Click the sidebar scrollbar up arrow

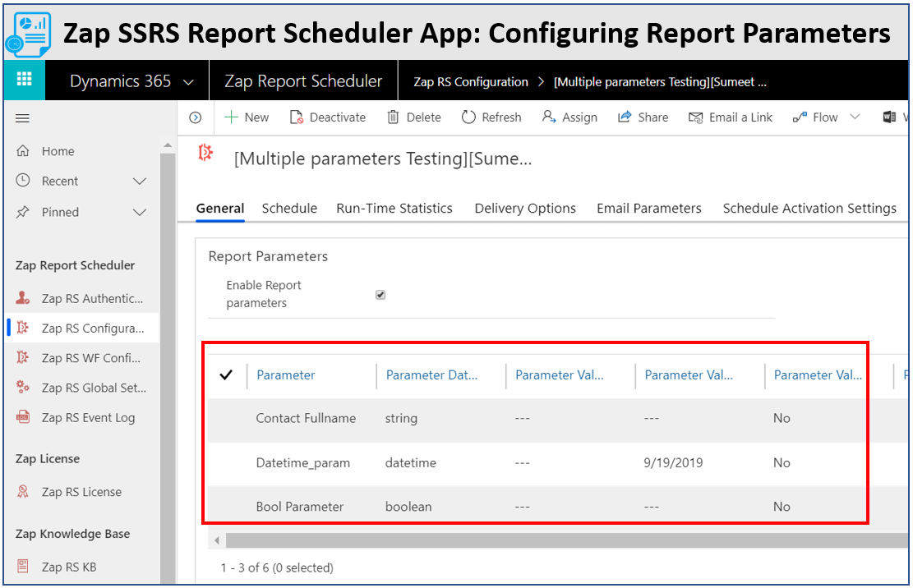[x=168, y=145]
